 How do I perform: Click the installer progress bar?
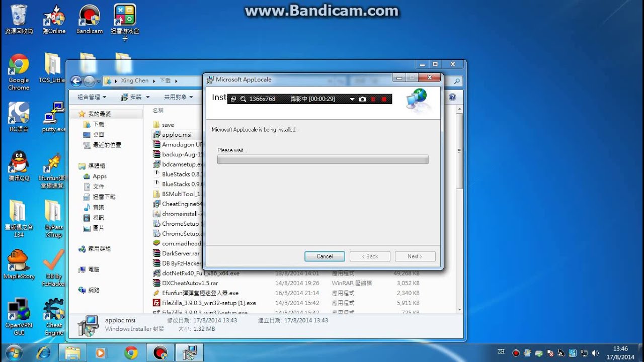point(323,159)
